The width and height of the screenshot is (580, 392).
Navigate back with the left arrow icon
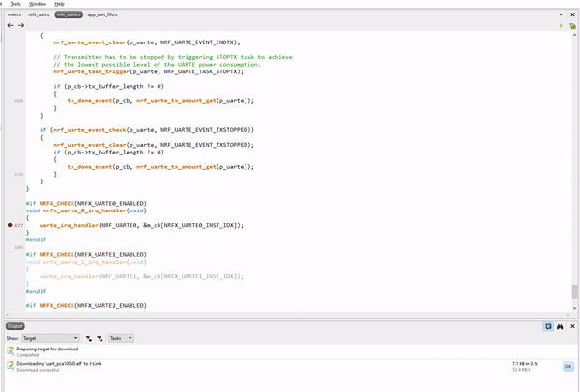click(x=10, y=25)
